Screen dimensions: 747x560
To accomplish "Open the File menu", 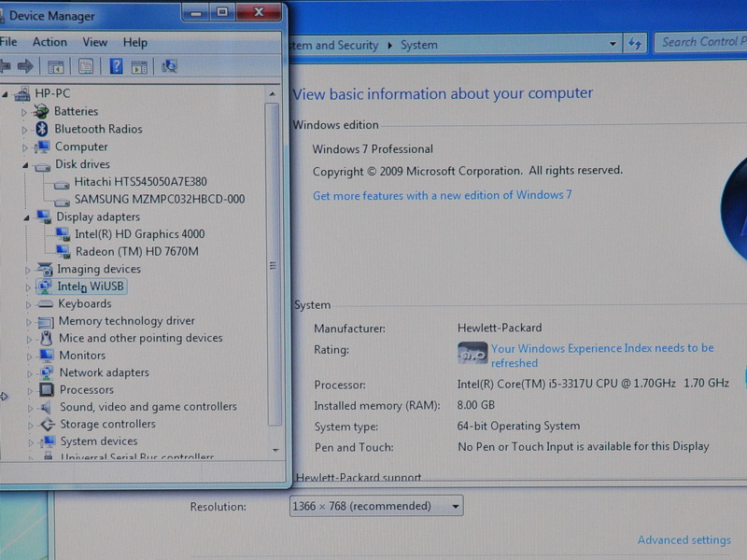I will [8, 42].
